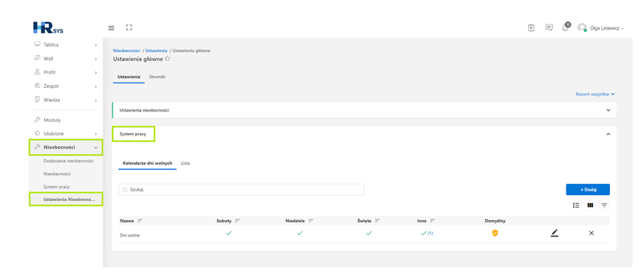Click the Szukaj search field
This screenshot has height=274, width=644.
pos(241,189)
